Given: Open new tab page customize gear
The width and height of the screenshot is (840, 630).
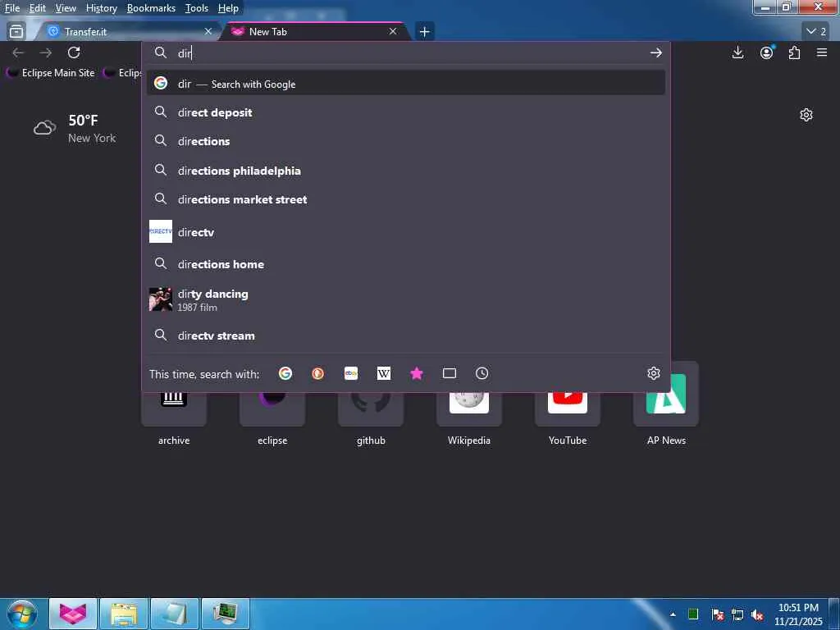Looking at the screenshot, I should 806,115.
